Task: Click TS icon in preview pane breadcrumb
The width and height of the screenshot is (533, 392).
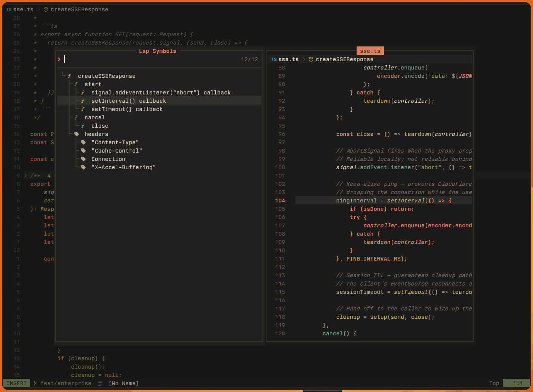Action: pyautogui.click(x=274, y=59)
